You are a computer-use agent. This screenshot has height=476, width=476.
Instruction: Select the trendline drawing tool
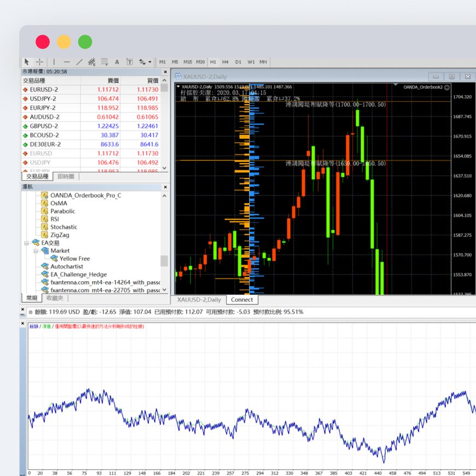pyautogui.click(x=79, y=62)
